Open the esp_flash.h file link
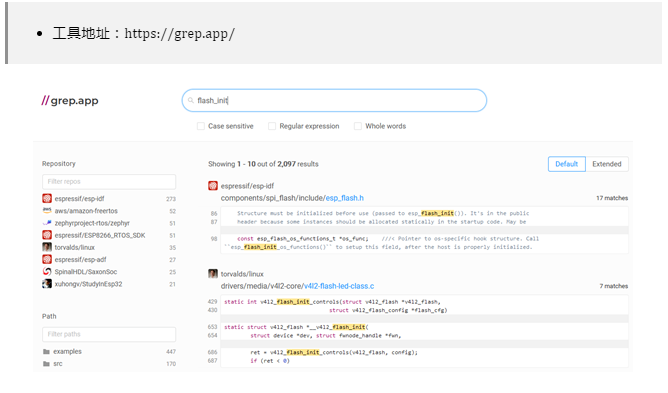This screenshot has width=668, height=393. tap(345, 198)
